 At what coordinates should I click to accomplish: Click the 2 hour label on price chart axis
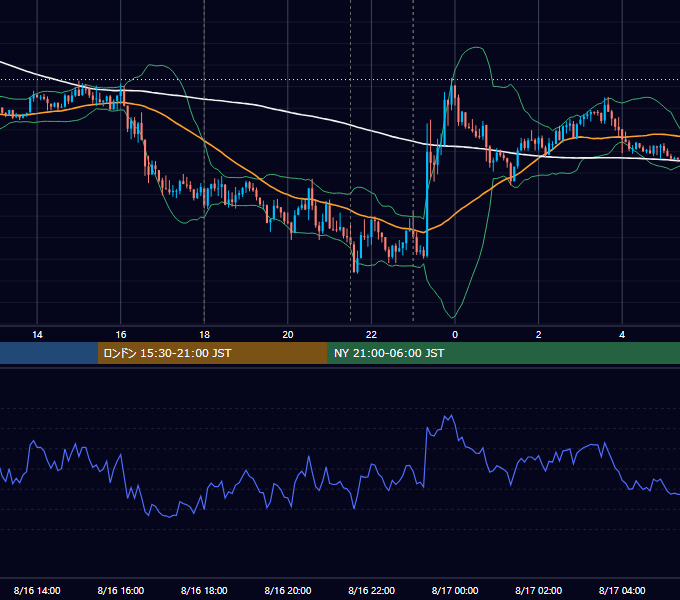tap(539, 335)
